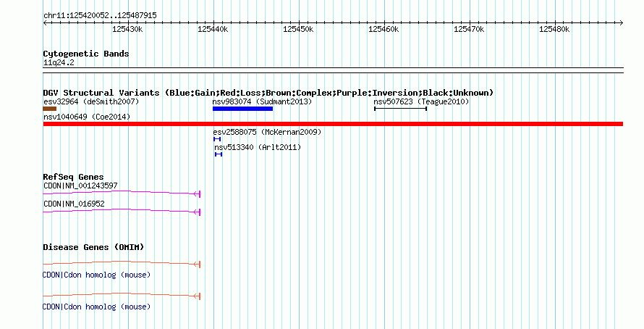Screen dimensions: 644x329
Task: Open the nsv983074 (Sudmant2013) label
Action: tap(262, 101)
